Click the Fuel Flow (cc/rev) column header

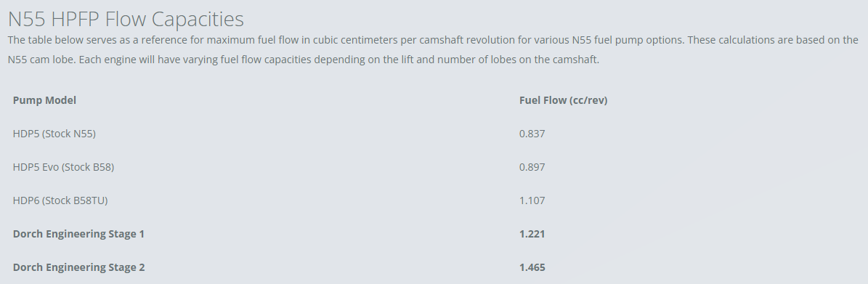(x=563, y=100)
